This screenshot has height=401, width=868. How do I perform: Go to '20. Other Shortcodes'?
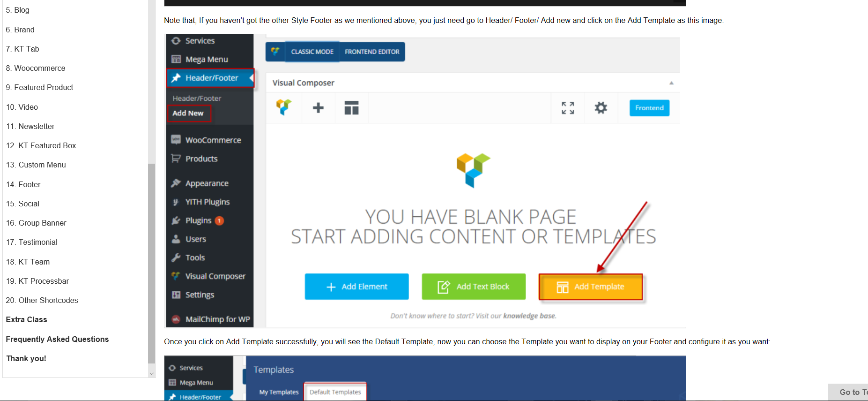(x=42, y=300)
